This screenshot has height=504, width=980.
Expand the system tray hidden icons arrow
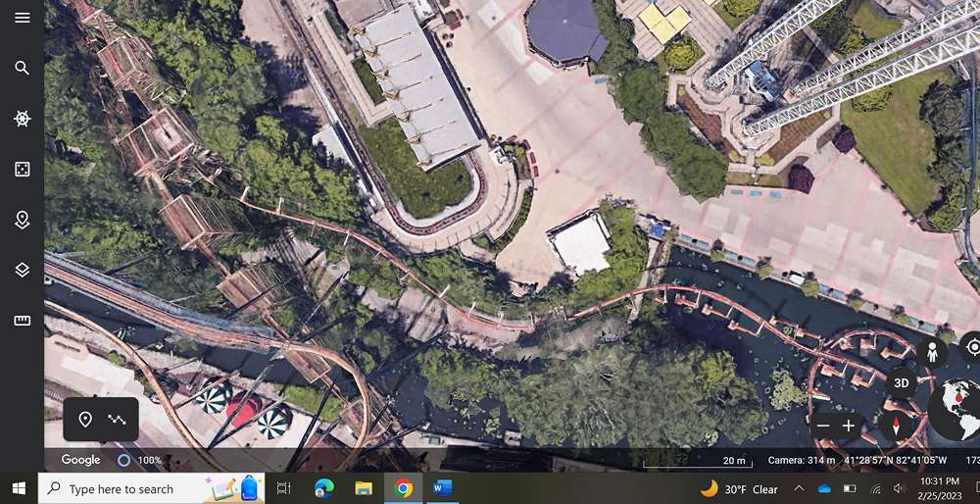[799, 488]
